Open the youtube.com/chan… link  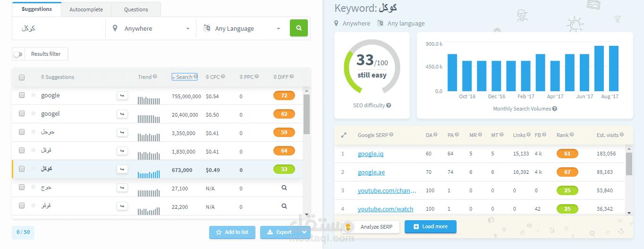click(x=387, y=191)
